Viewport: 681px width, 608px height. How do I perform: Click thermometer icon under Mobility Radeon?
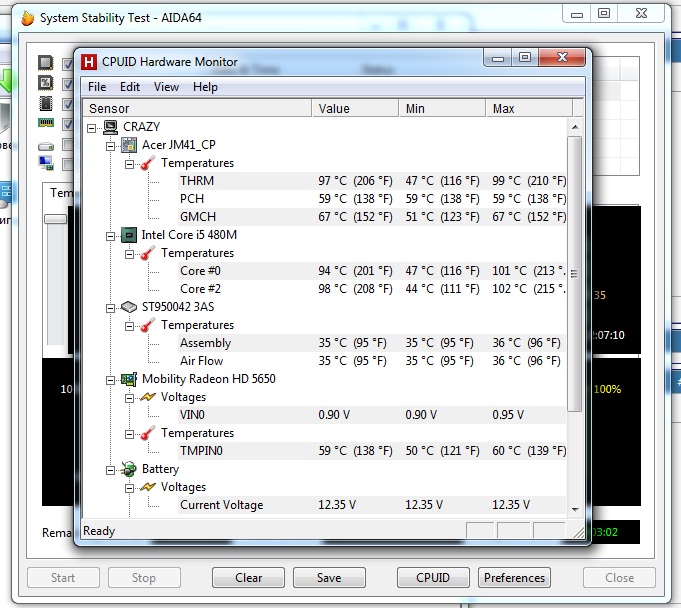coord(148,433)
